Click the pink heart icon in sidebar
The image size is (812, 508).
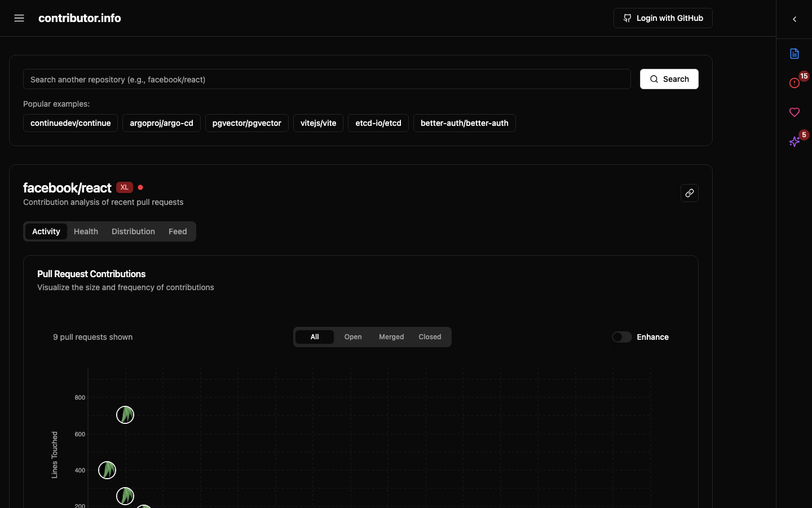[x=794, y=112]
